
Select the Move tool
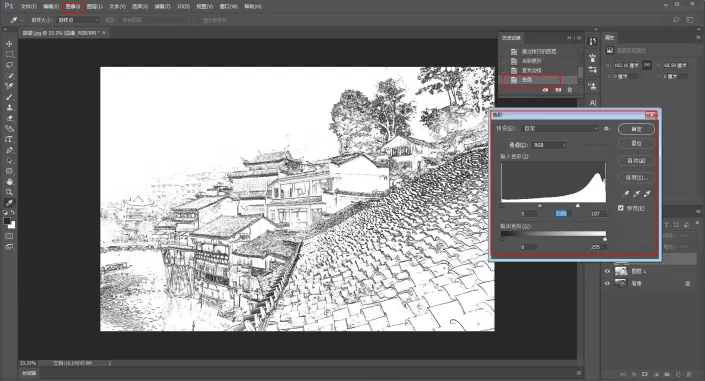click(9, 44)
